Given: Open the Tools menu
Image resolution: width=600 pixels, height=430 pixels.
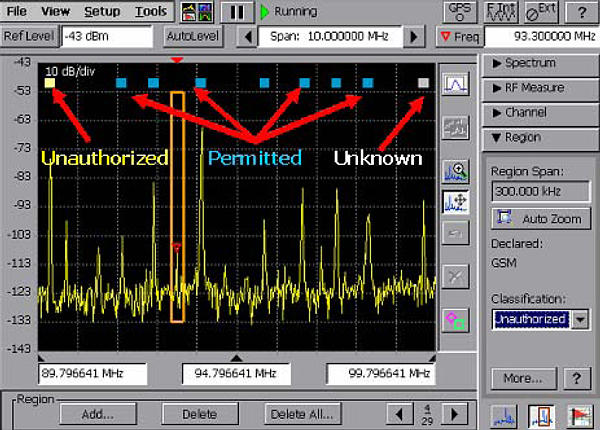Looking at the screenshot, I should coord(151,12).
